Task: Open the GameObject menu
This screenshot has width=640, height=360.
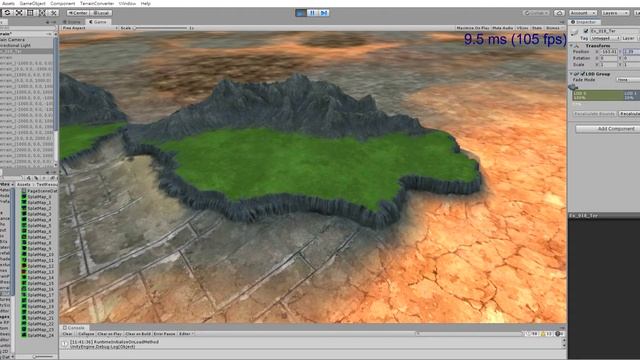Action: (x=33, y=3)
